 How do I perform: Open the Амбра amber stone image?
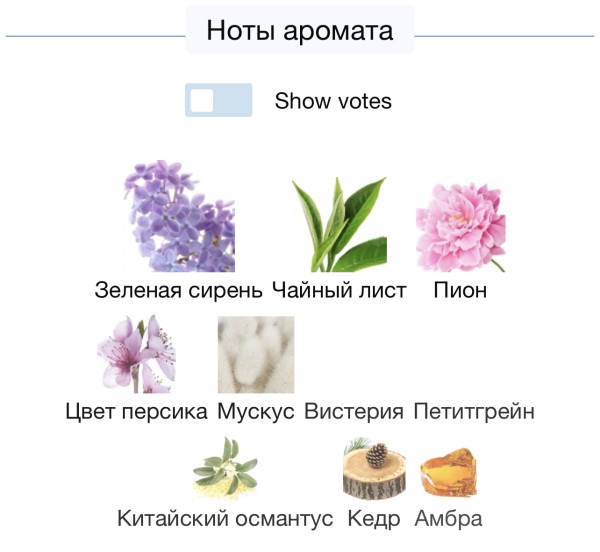448,472
